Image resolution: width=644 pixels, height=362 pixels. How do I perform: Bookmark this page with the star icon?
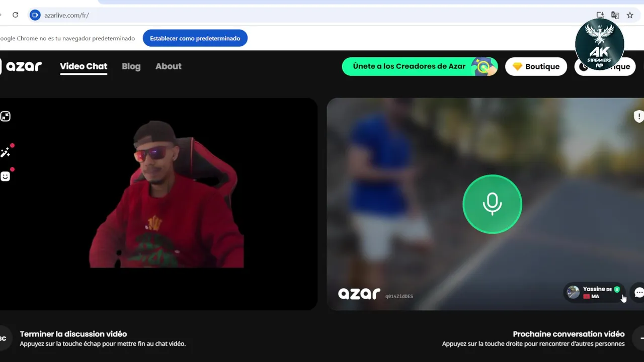[x=630, y=15]
